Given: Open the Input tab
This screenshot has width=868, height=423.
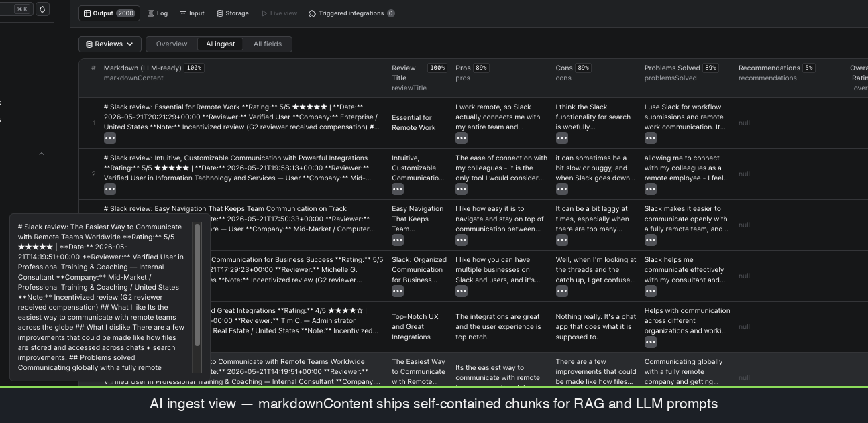Looking at the screenshot, I should 192,13.
